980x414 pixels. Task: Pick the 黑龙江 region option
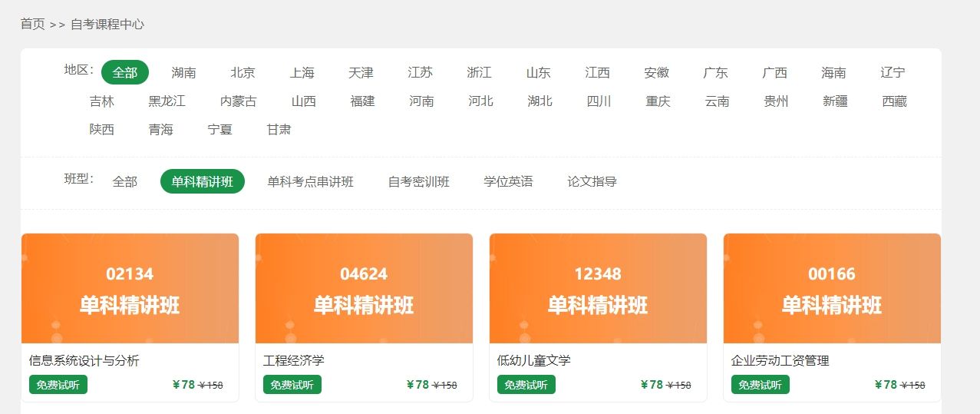pos(167,101)
